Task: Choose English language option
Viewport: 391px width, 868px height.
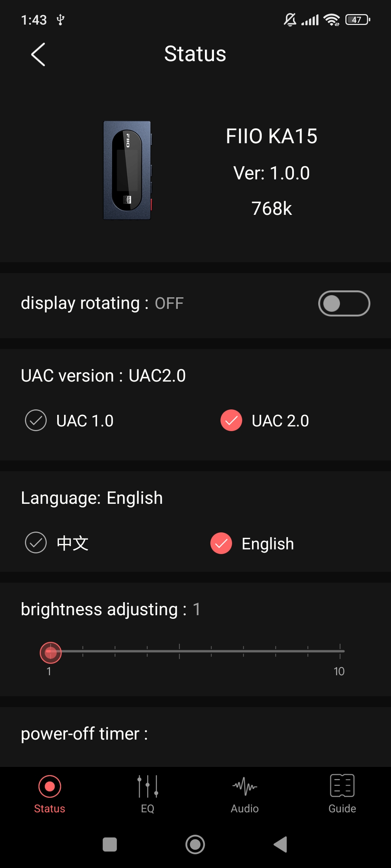Action: pyautogui.click(x=221, y=543)
